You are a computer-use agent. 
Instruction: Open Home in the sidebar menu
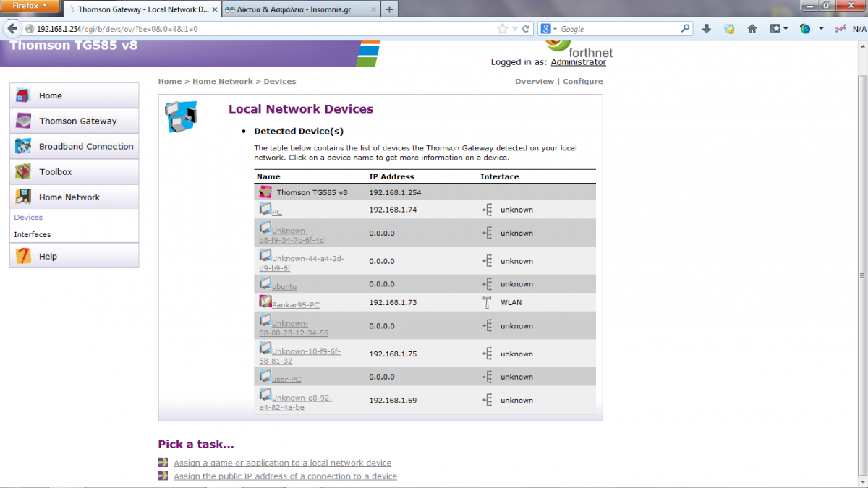point(74,95)
